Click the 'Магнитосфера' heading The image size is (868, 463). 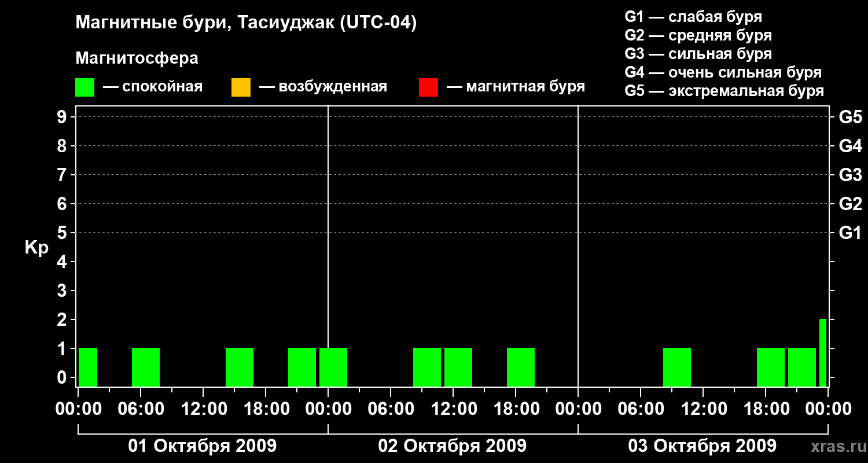137,58
